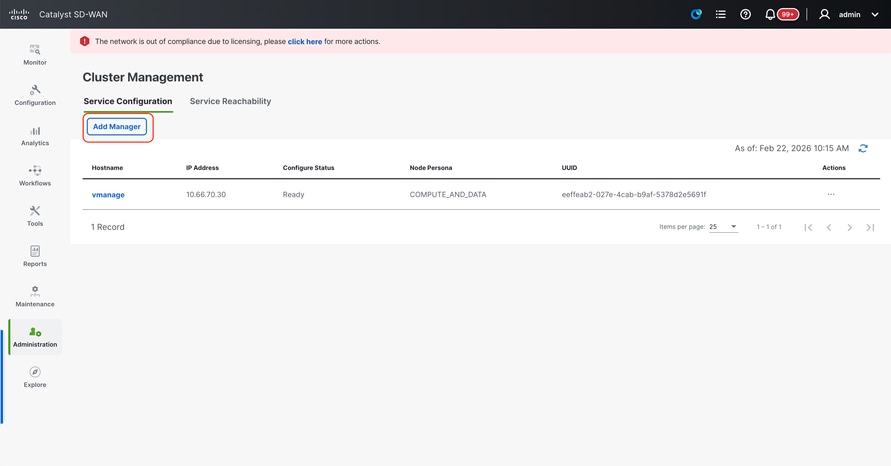
Task: Open the notifications bell
Action: click(x=770, y=15)
